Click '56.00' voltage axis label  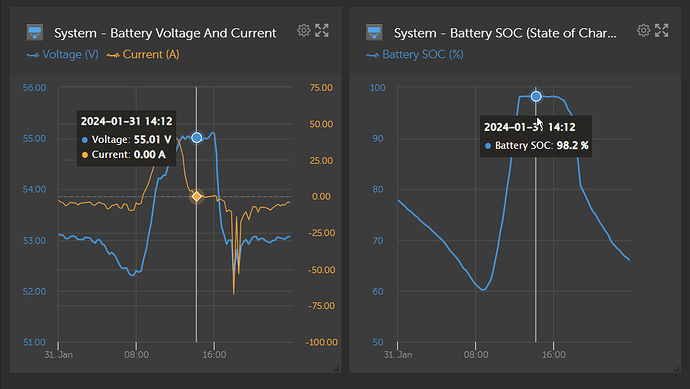coord(34,88)
